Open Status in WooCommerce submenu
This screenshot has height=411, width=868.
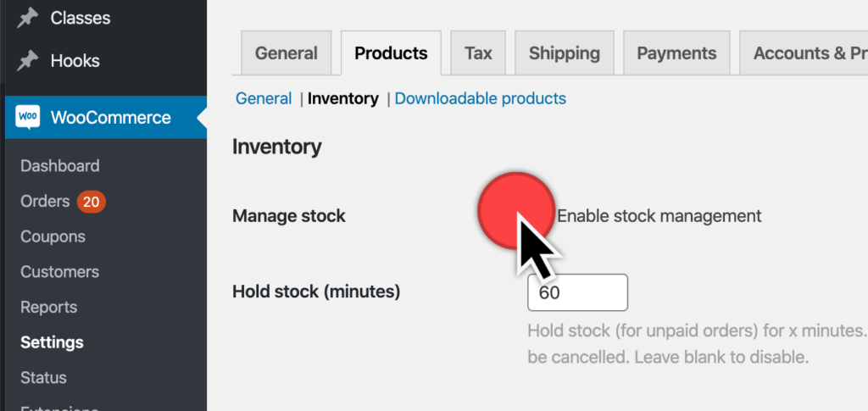pos(43,378)
